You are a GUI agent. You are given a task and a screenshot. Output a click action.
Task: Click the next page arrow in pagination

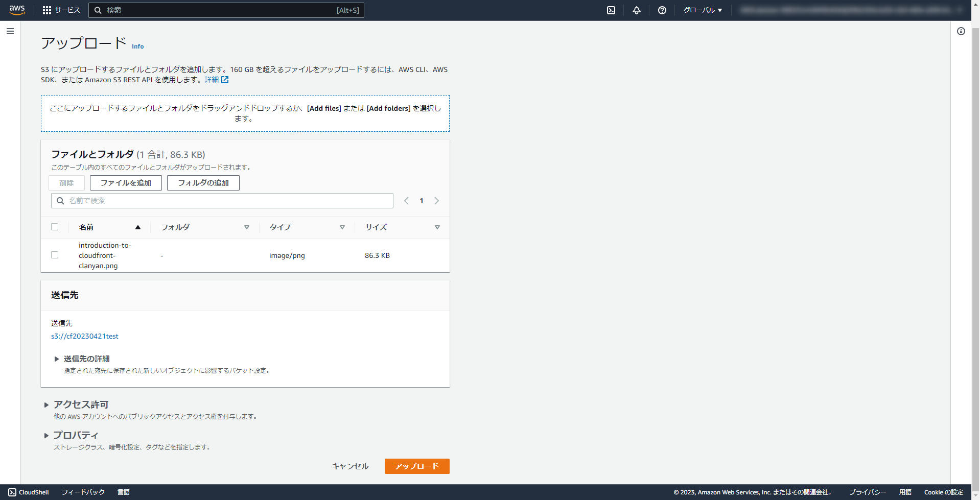[x=437, y=201]
